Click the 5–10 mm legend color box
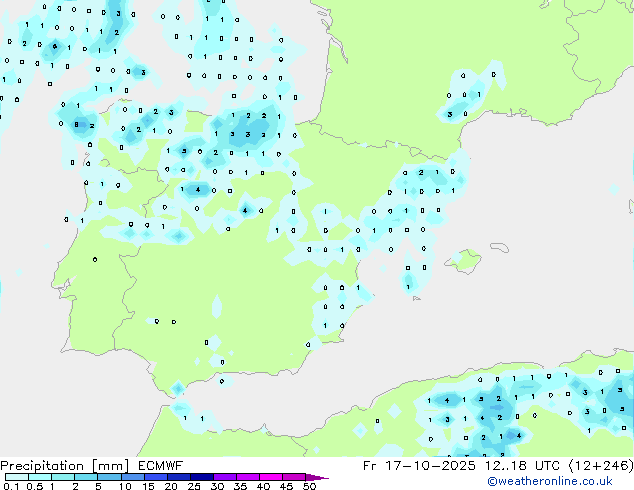The height and width of the screenshot is (490, 634). (x=109, y=477)
